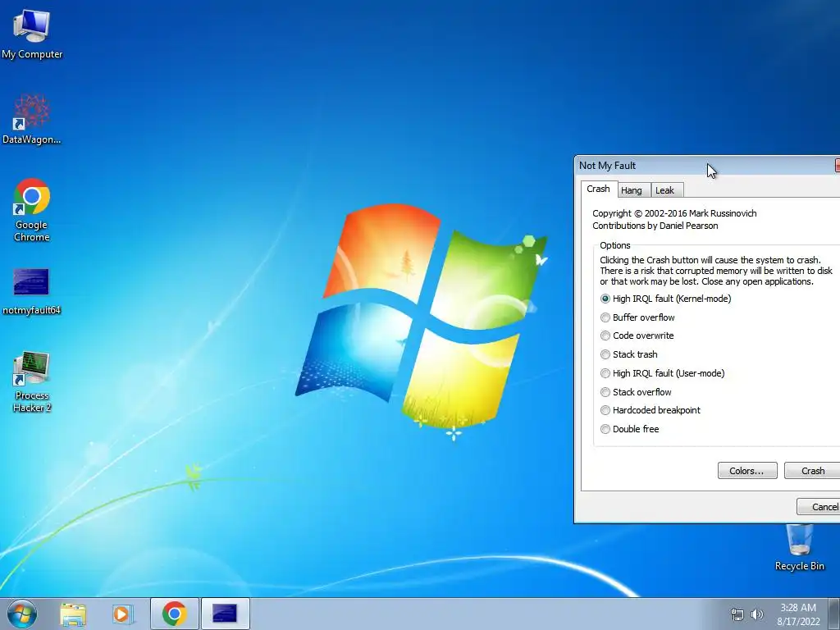Select the Stack overflow option
The image size is (840, 630).
[636, 391]
